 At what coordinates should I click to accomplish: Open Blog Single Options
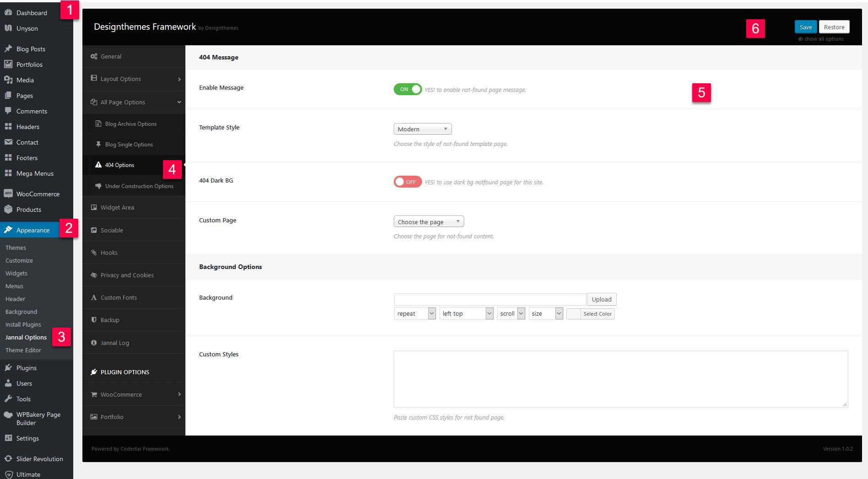(x=136, y=144)
